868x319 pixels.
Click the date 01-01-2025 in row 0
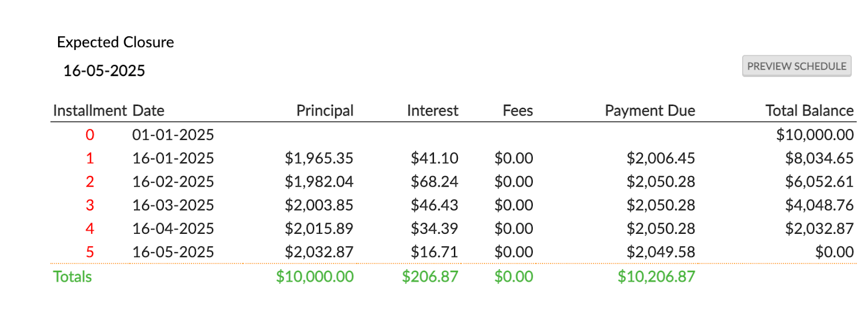coord(173,135)
